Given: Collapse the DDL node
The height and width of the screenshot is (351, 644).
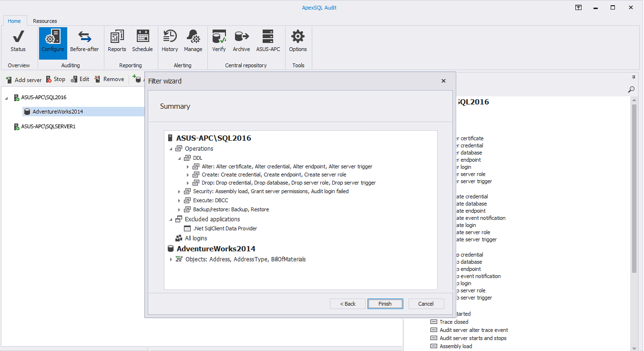Looking at the screenshot, I should [x=180, y=158].
